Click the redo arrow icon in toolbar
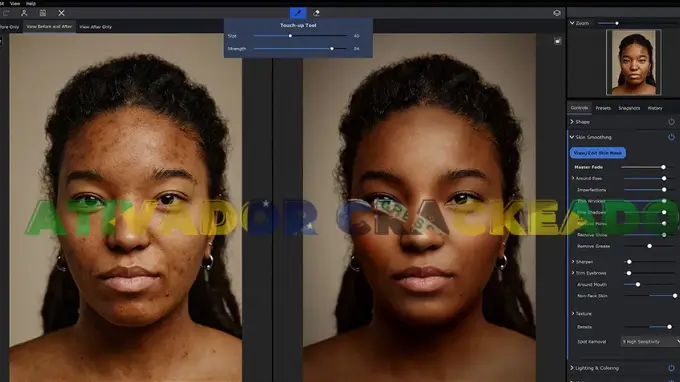 coord(6,13)
